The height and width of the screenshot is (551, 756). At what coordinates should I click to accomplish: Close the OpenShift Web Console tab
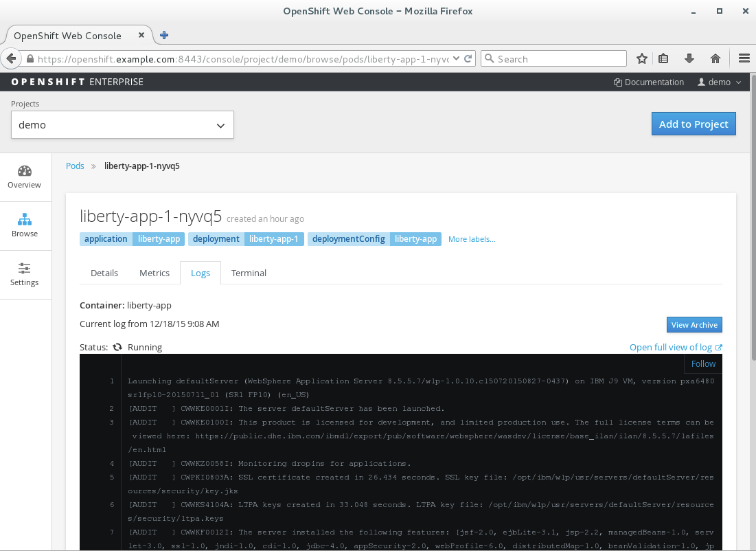pyautogui.click(x=141, y=35)
